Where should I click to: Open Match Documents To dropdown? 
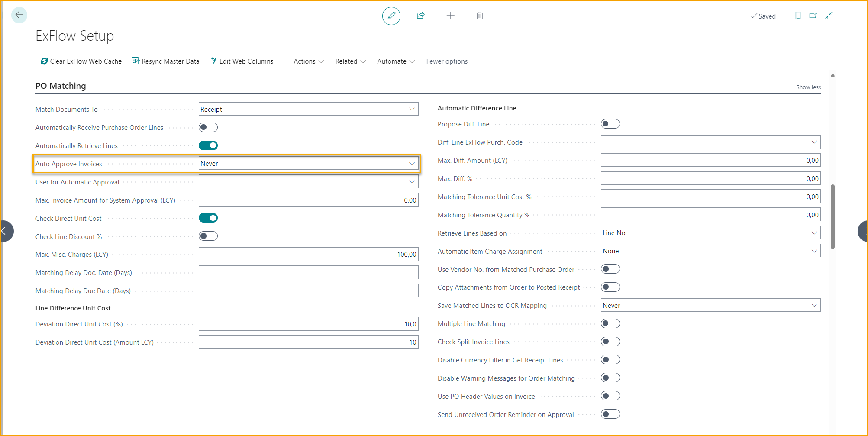click(309, 109)
